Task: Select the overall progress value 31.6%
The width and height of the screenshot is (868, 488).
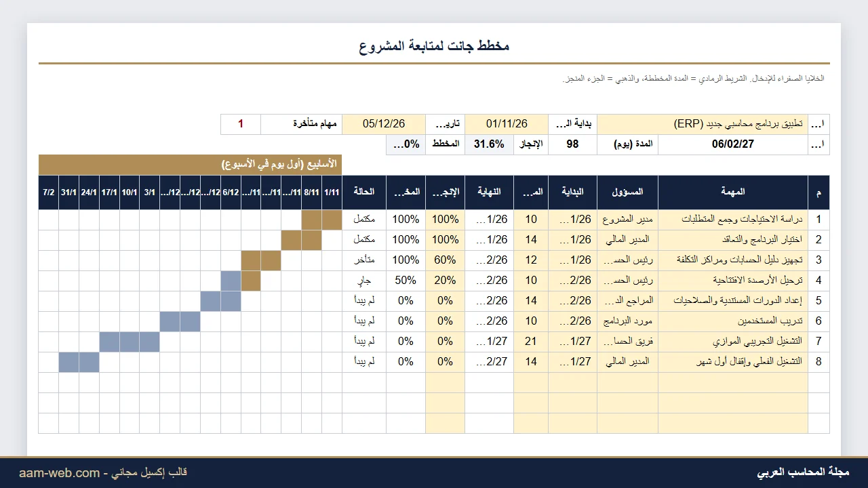Action: click(x=489, y=144)
